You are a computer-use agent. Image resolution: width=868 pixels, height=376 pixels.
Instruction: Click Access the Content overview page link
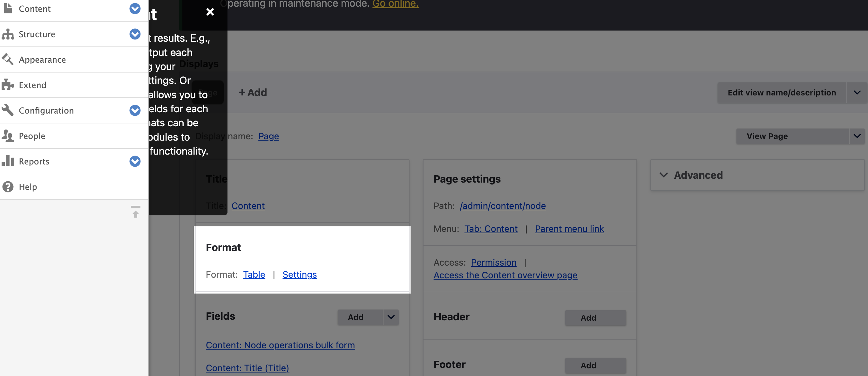pos(505,275)
